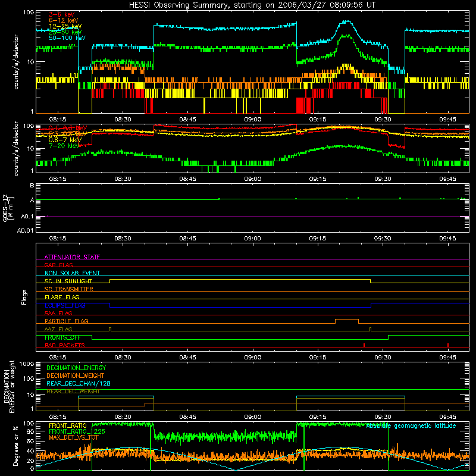Click the 7-20 MeV legend label

pyautogui.click(x=64, y=146)
